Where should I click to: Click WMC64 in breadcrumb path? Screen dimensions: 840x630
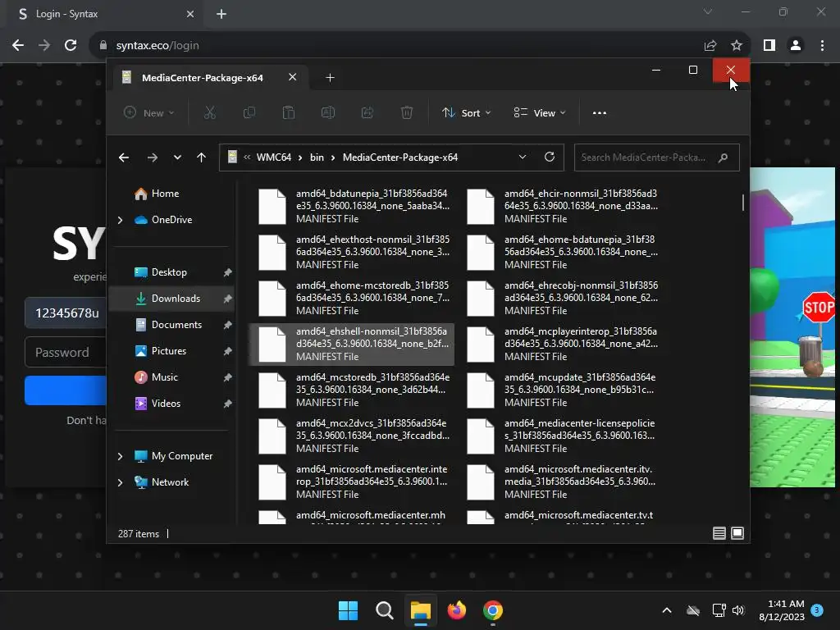(274, 157)
